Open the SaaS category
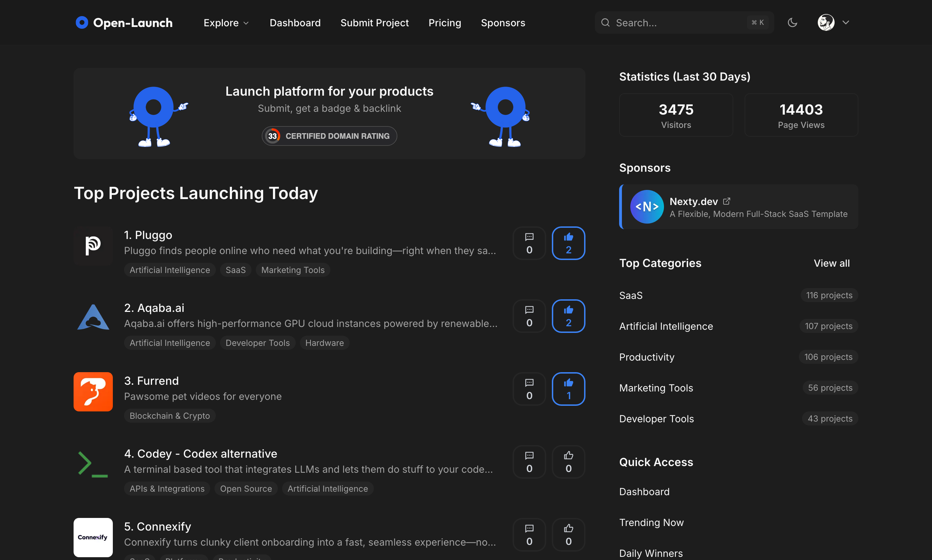This screenshot has height=560, width=932. pyautogui.click(x=631, y=295)
